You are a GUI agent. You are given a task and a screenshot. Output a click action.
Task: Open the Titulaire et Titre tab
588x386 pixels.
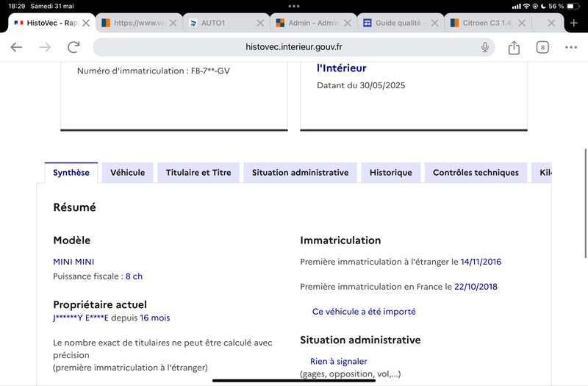[x=198, y=173]
